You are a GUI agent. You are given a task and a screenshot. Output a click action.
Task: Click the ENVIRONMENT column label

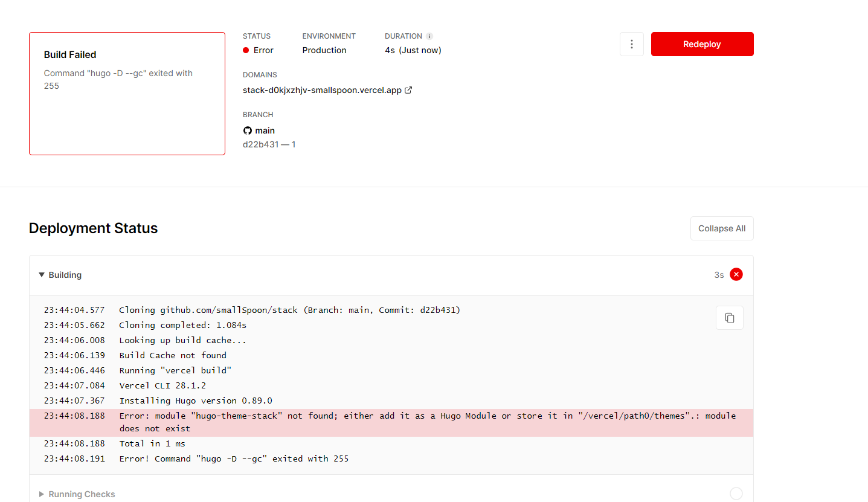pyautogui.click(x=329, y=36)
